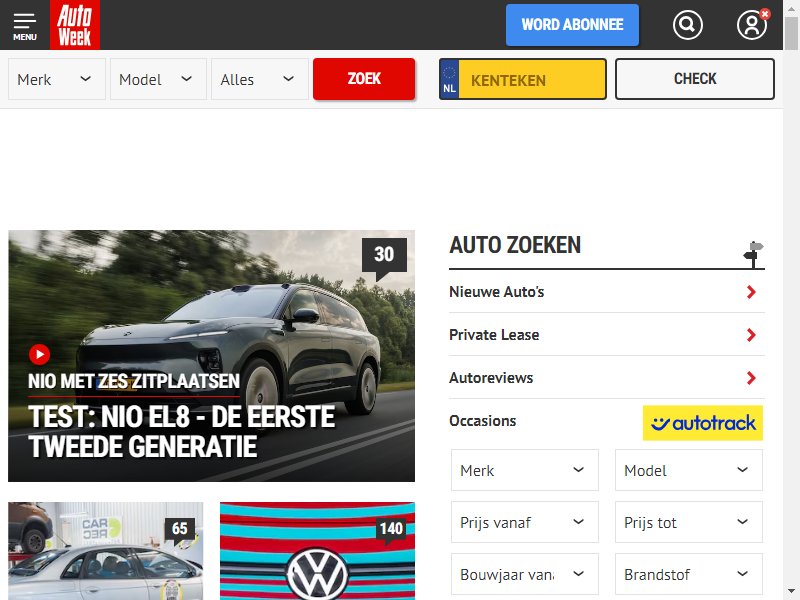This screenshot has height=600, width=800.
Task: Open the Bouwjaar vanaf dropdown
Action: pyautogui.click(x=524, y=574)
